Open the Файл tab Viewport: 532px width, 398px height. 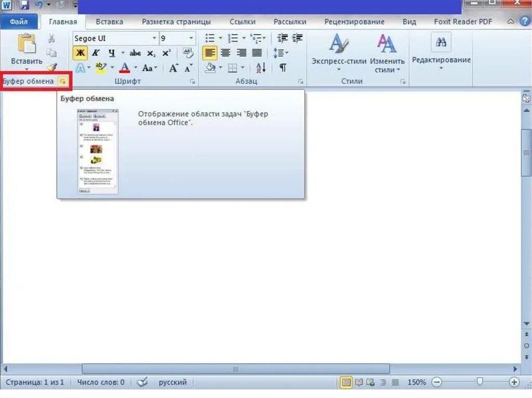tap(19, 22)
